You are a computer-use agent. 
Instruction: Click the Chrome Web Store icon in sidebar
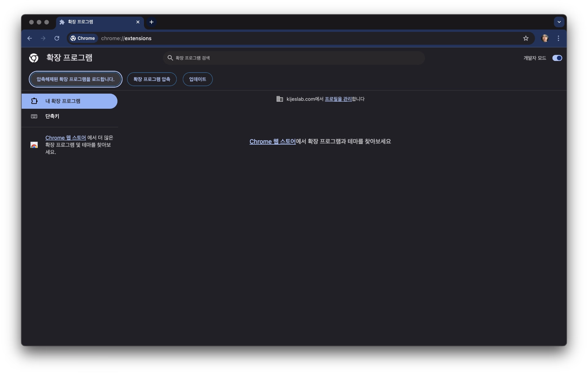click(x=34, y=145)
